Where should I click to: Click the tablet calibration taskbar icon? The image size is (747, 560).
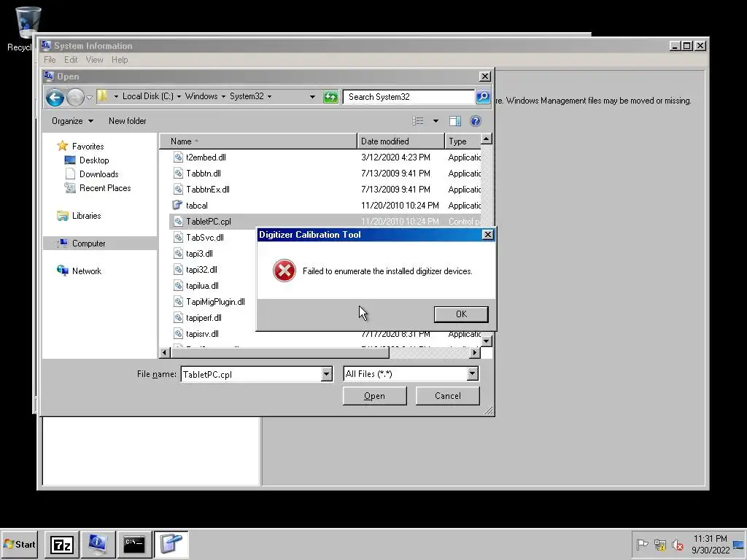pos(171,544)
